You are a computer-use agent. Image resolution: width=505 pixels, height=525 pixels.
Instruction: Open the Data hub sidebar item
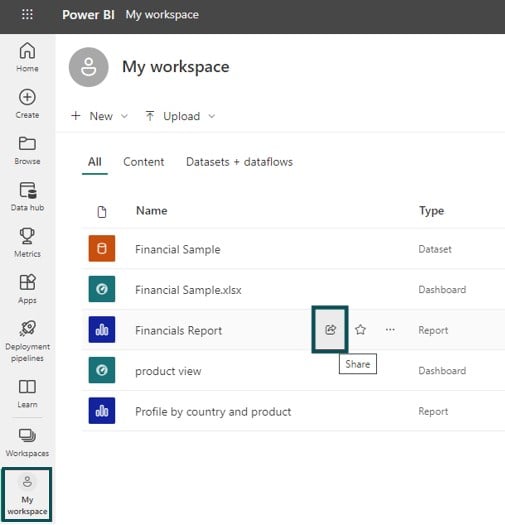[27, 196]
